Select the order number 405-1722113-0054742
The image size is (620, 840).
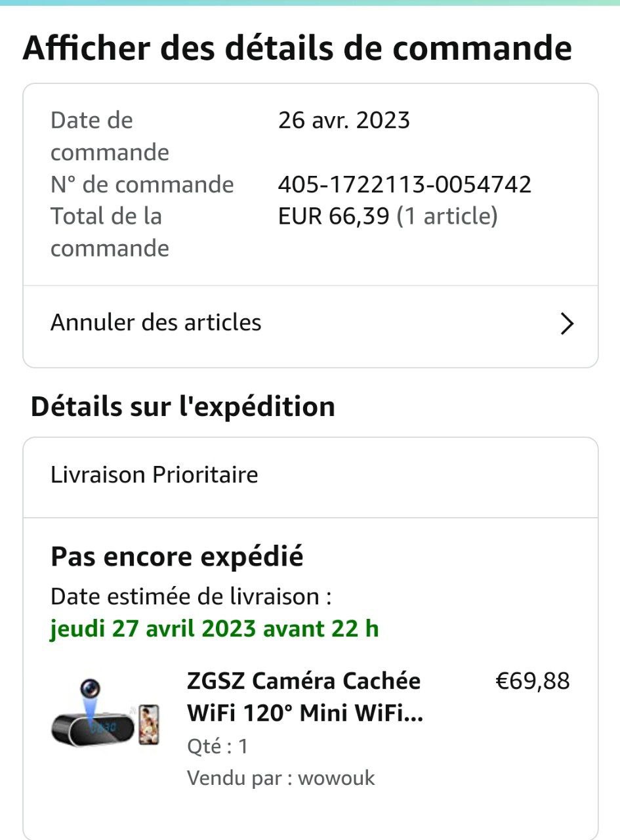click(404, 185)
